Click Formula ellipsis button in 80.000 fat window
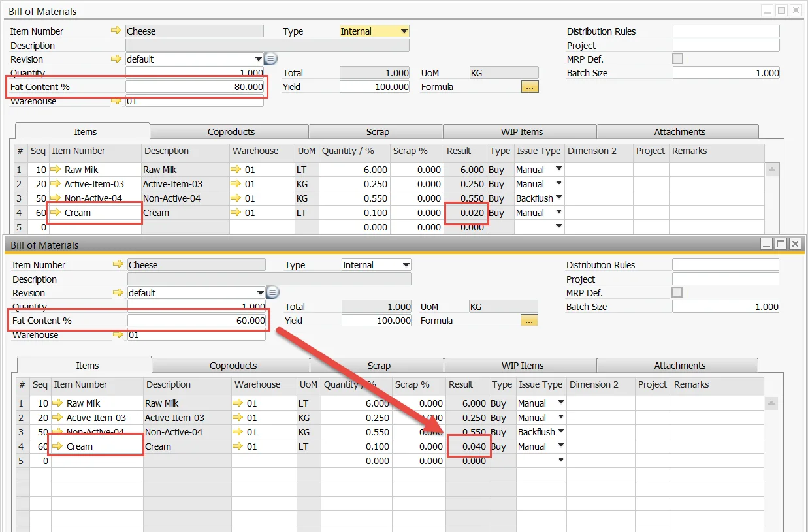 (530, 87)
